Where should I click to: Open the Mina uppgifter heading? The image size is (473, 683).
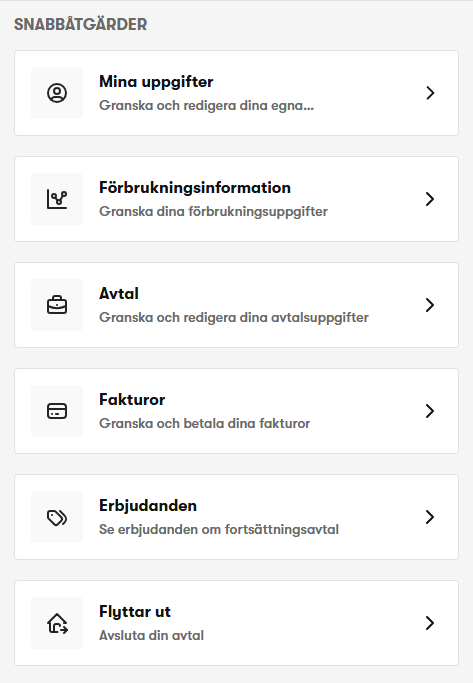[156, 82]
